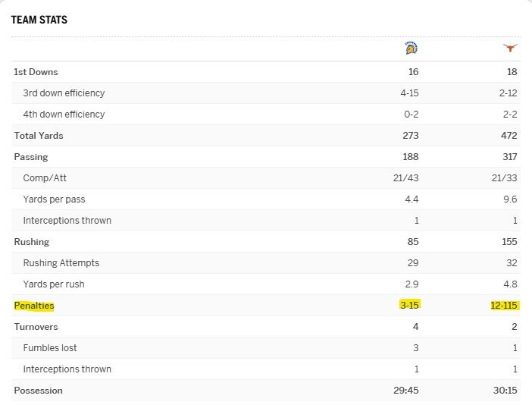Click the 4th down efficiency label
532x405 pixels.
coord(64,115)
